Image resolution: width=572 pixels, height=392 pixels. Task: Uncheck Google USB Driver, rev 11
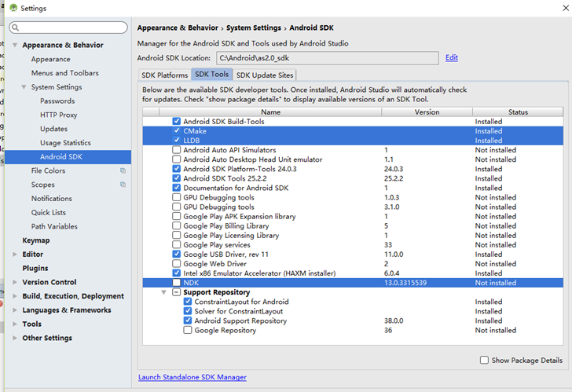coord(177,254)
